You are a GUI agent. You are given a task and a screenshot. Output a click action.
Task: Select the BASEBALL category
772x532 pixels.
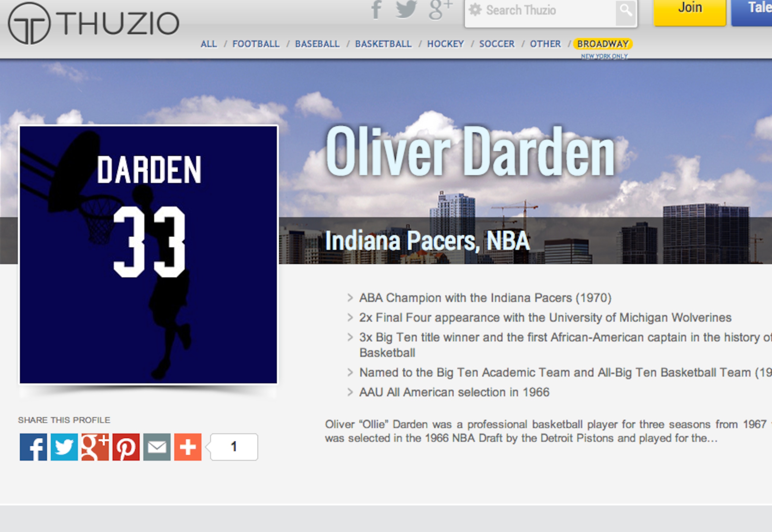coord(317,44)
